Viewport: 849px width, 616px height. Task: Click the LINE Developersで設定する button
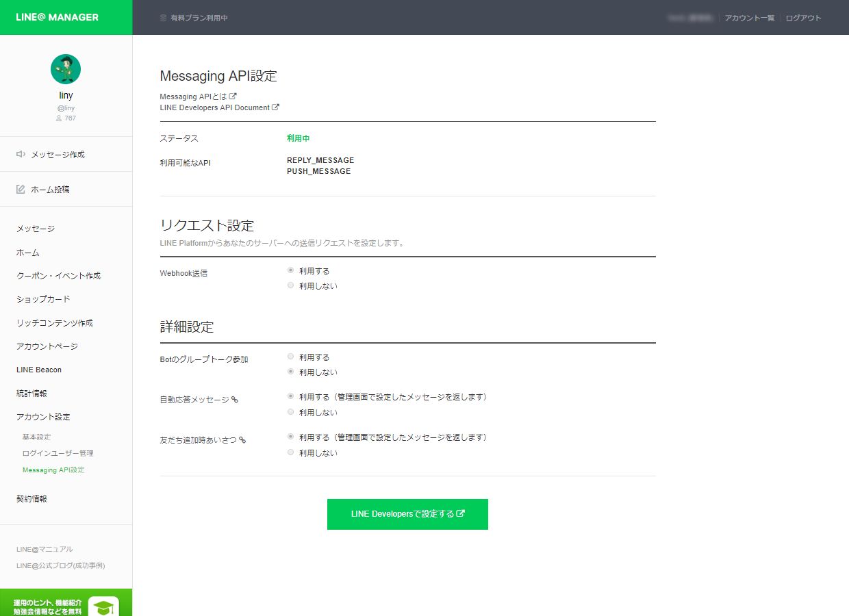click(x=407, y=514)
